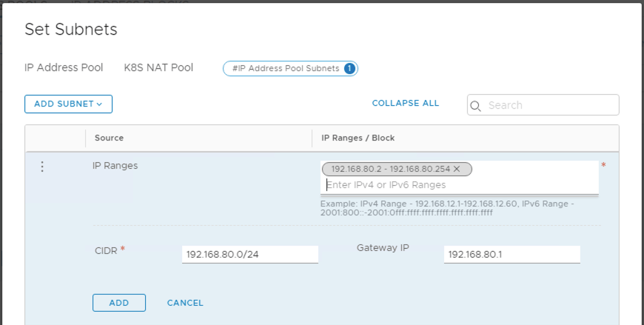Click the Enter IPv4 or IPv6 Ranges input
644x325 pixels.
pyautogui.click(x=459, y=185)
